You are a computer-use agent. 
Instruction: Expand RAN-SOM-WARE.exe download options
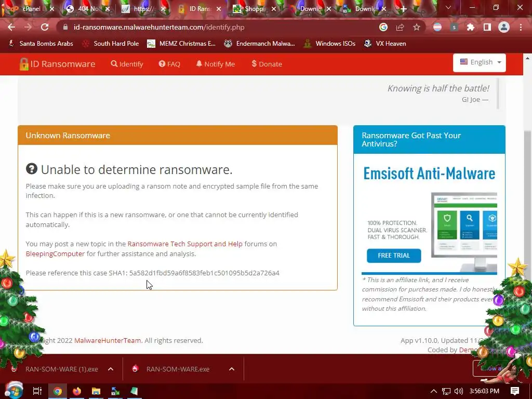point(232,369)
